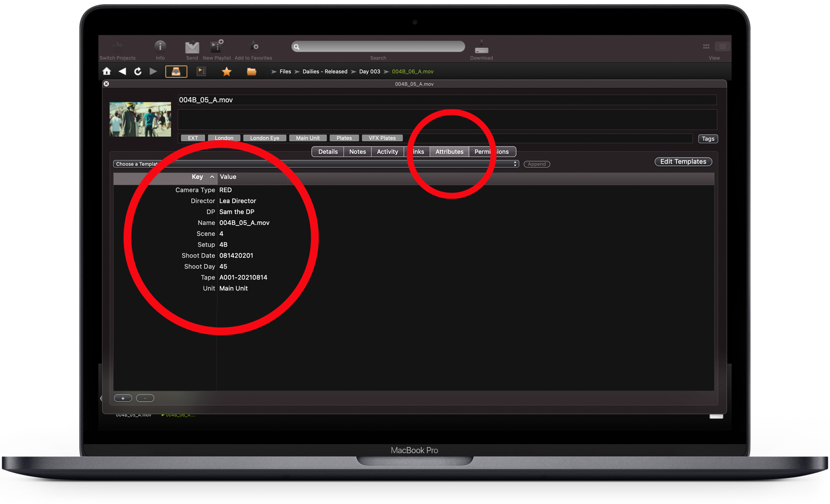Switch to the Notes tab
The height and width of the screenshot is (504, 830).
pos(357,152)
